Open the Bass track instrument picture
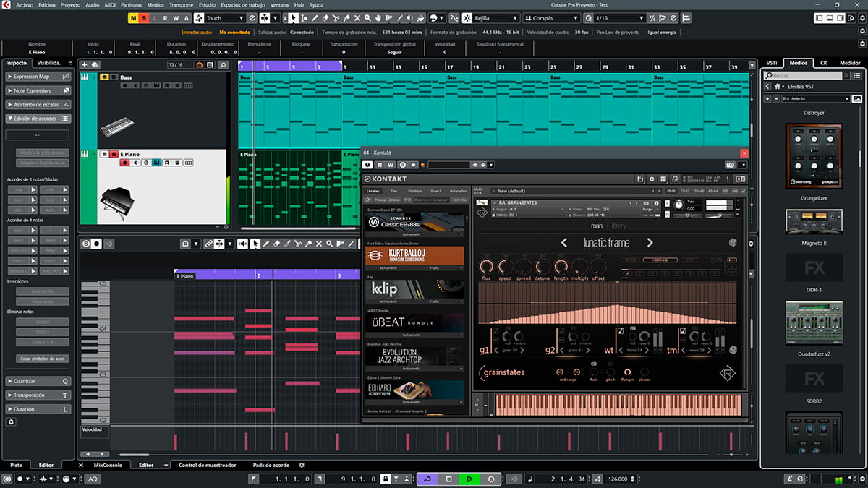This screenshot has height=488, width=868. [116, 128]
